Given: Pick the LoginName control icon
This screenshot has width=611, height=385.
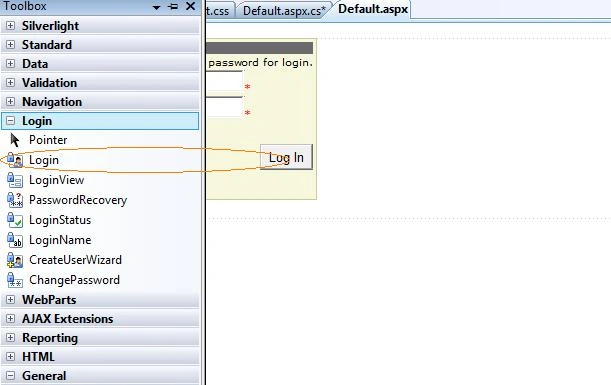Looking at the screenshot, I should [15, 240].
